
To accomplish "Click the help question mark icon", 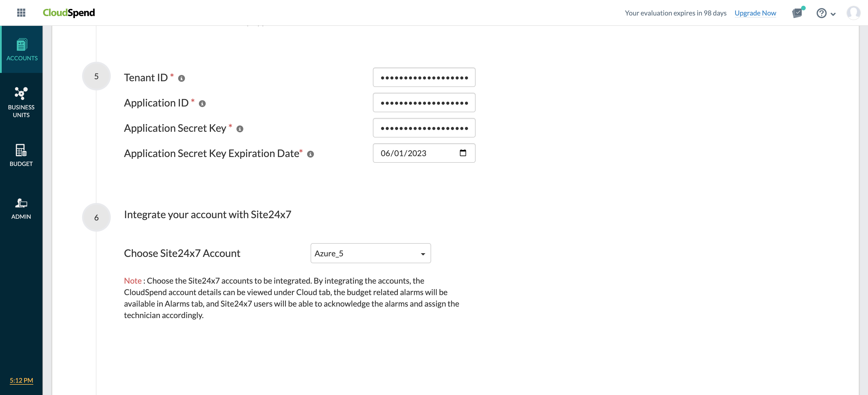I will (821, 13).
